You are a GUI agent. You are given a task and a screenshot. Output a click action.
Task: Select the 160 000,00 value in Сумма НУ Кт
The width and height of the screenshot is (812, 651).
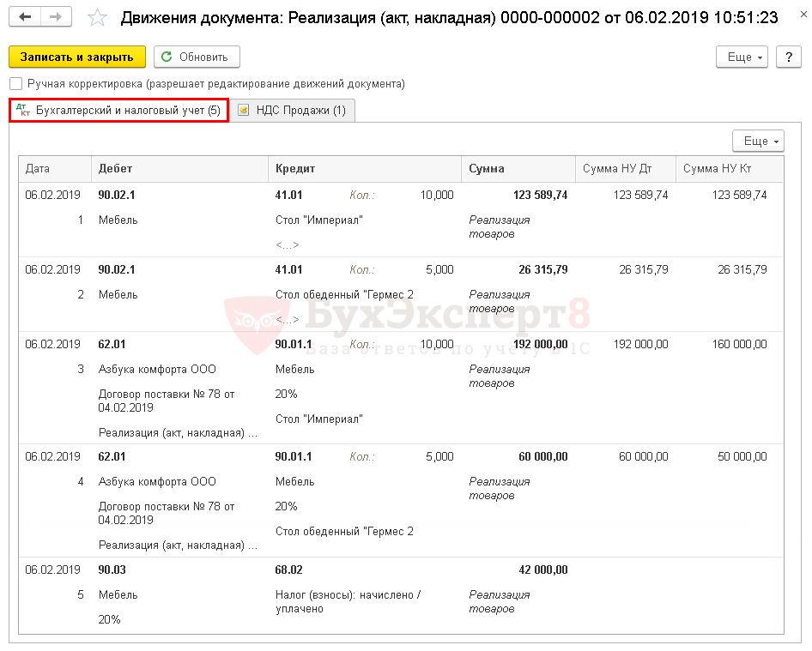(739, 344)
